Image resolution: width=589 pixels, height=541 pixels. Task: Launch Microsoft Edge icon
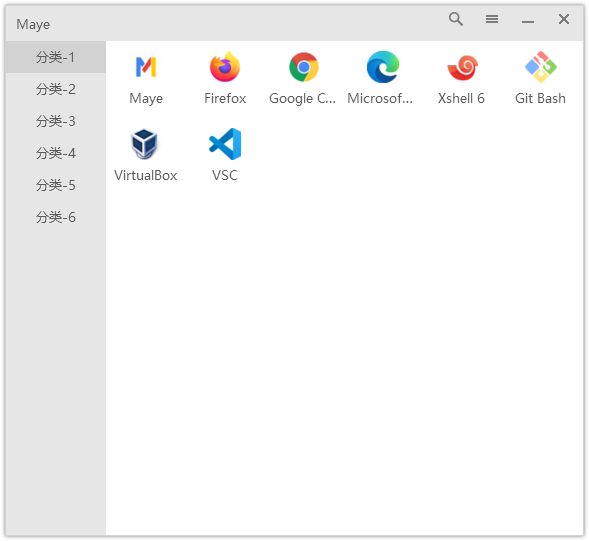pos(383,67)
